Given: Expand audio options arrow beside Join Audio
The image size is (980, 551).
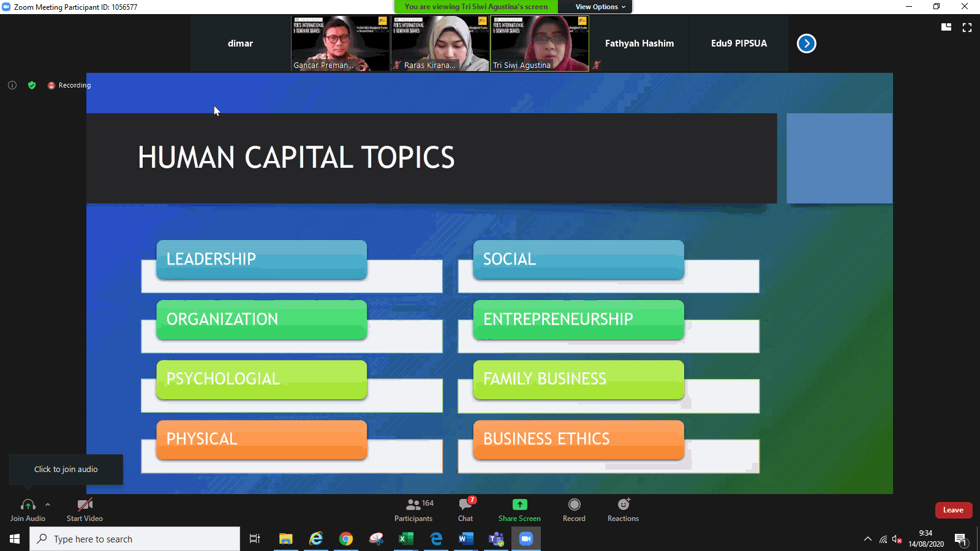Looking at the screenshot, I should coord(48,504).
